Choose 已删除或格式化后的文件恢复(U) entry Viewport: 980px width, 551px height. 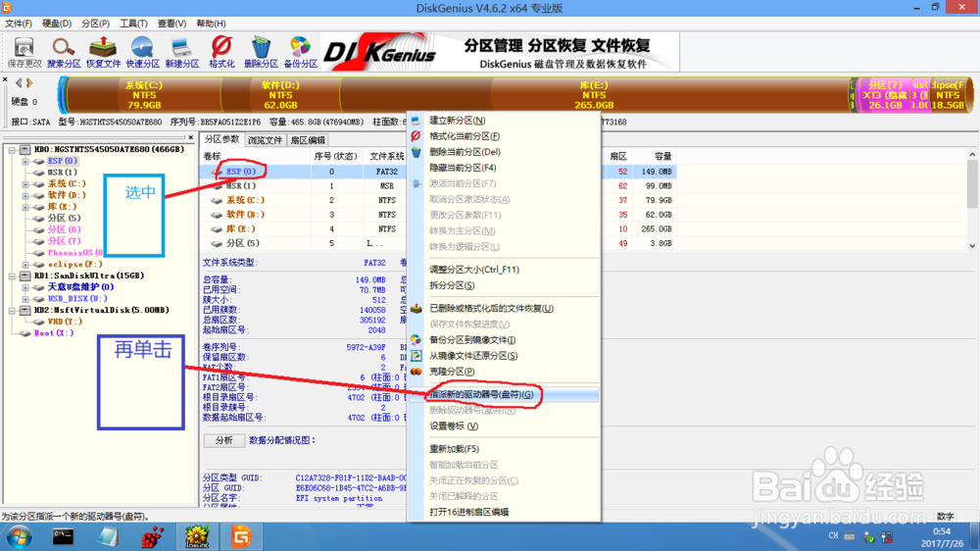pos(504,308)
